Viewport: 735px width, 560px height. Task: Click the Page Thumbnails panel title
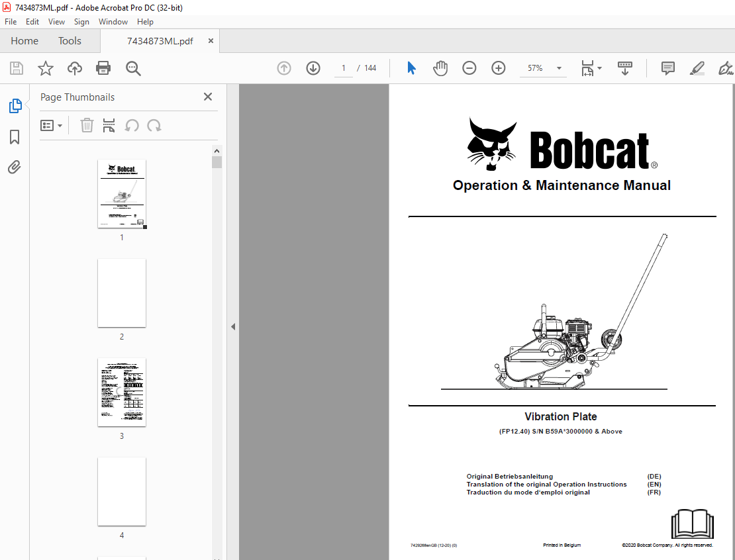[77, 97]
